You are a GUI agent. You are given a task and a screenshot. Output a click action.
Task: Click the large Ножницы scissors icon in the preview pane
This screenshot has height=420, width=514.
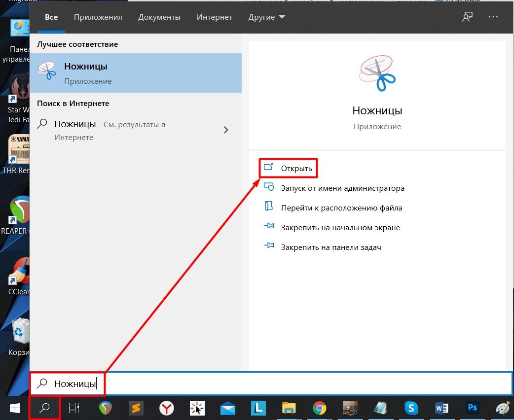[377, 73]
